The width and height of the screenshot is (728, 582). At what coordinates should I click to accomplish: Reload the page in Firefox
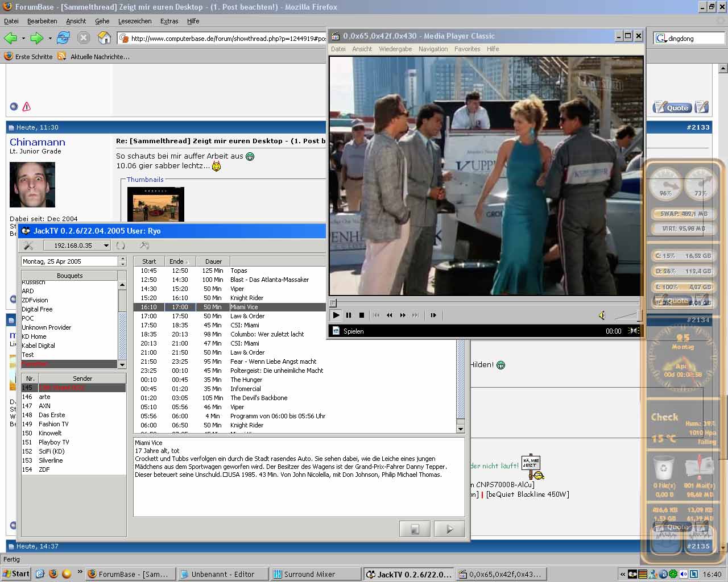tap(63, 38)
